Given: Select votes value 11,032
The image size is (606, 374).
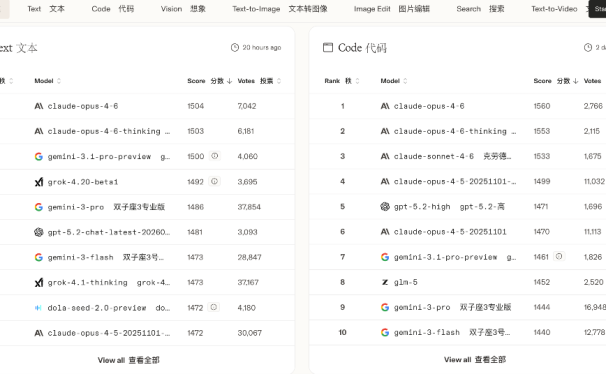Looking at the screenshot, I should [594, 181].
